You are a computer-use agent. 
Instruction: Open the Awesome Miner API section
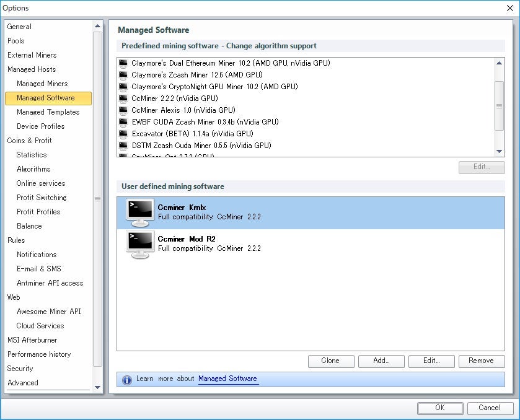[x=49, y=312]
